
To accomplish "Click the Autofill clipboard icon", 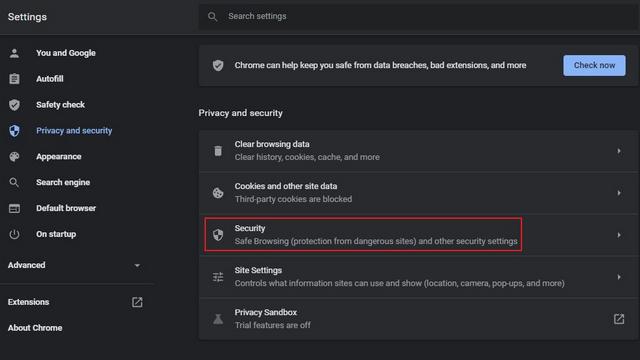I will (x=14, y=79).
